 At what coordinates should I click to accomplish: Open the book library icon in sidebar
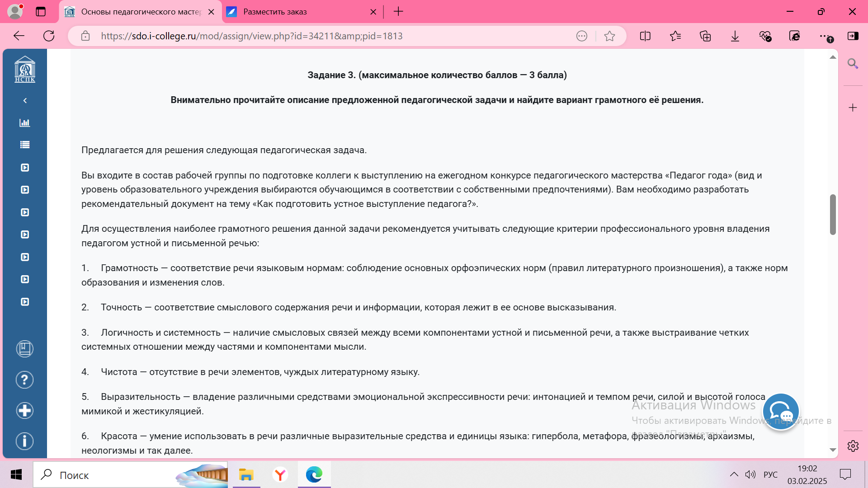pyautogui.click(x=25, y=349)
